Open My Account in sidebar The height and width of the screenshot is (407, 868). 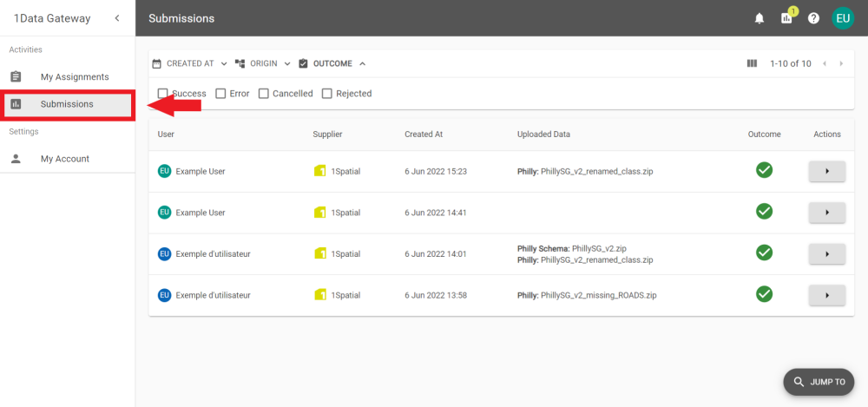click(x=68, y=159)
